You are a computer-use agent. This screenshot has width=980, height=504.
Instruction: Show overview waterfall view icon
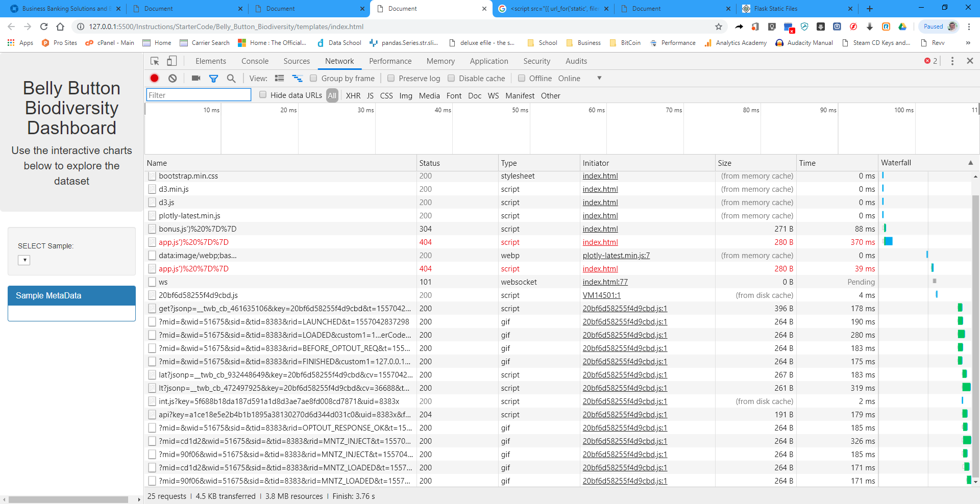(297, 78)
